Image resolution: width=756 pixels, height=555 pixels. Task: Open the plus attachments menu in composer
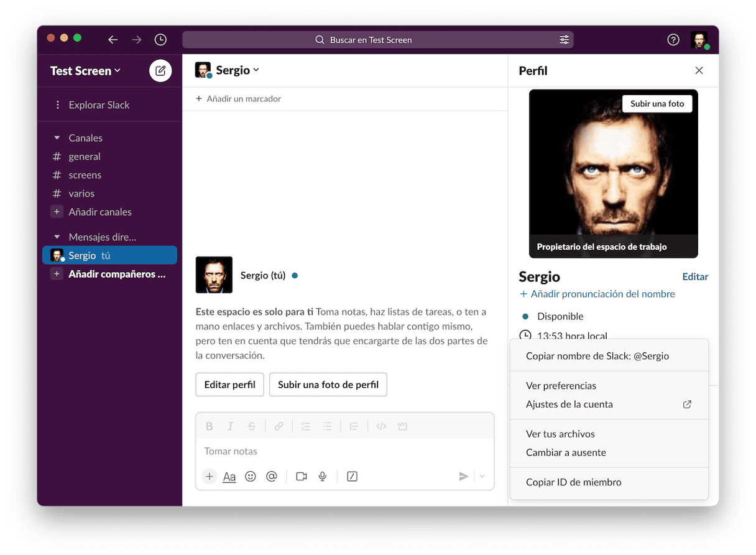point(210,477)
